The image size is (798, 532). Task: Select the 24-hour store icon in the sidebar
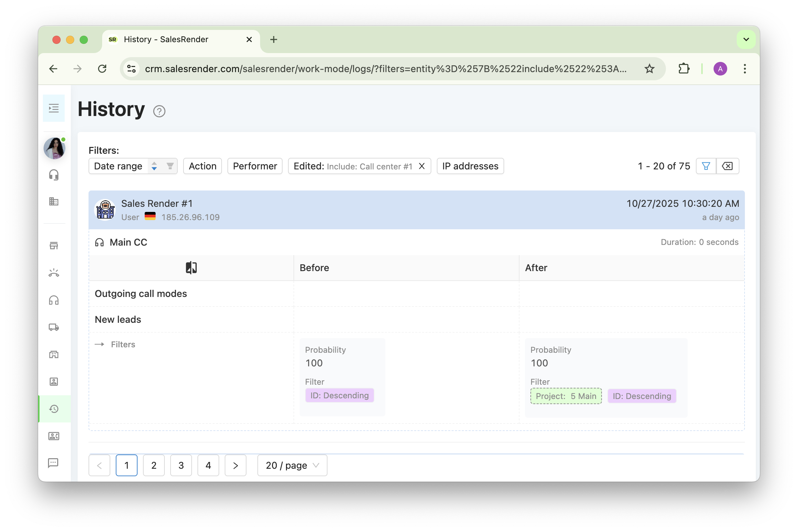click(x=54, y=354)
